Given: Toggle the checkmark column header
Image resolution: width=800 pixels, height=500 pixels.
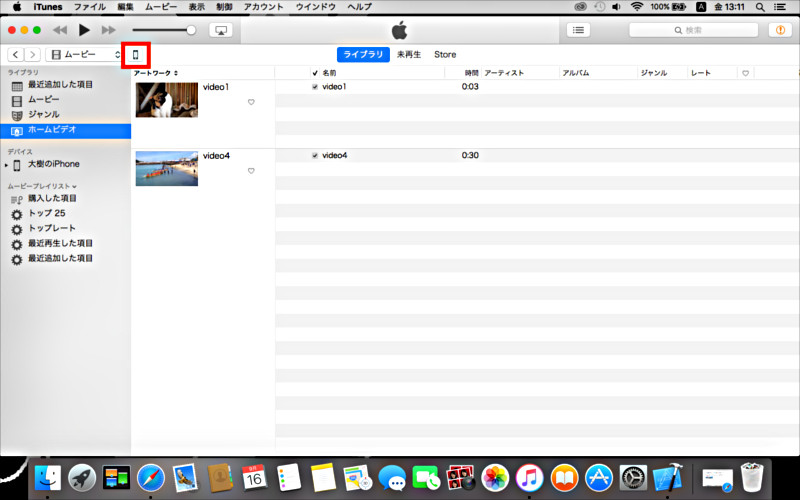Looking at the screenshot, I should point(315,73).
